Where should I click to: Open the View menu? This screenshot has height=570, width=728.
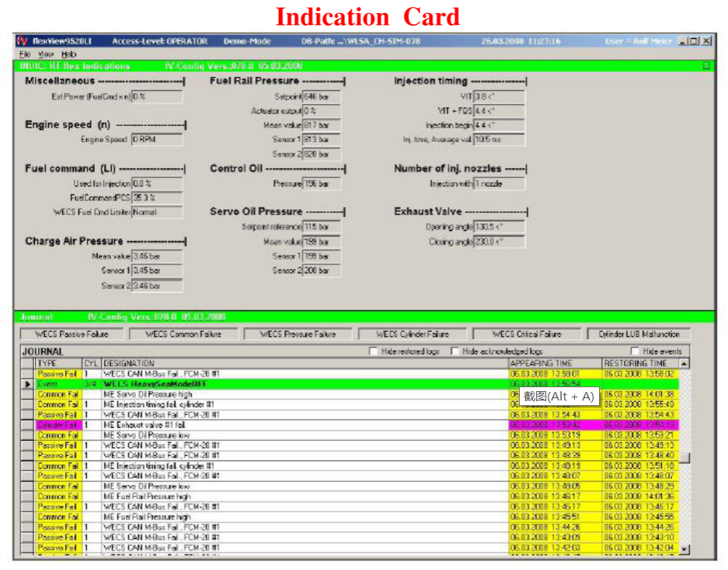point(46,54)
